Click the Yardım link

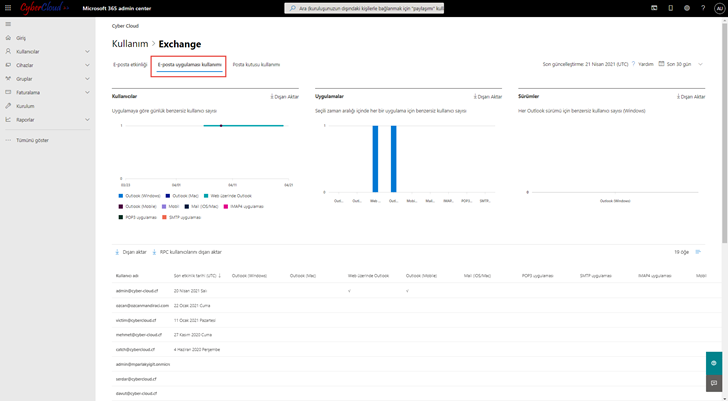646,64
